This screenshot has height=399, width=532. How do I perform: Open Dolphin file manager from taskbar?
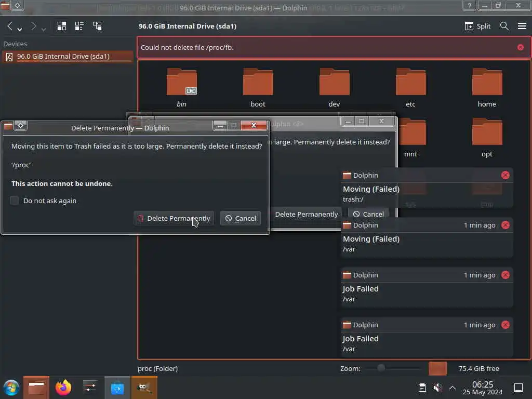point(36,388)
